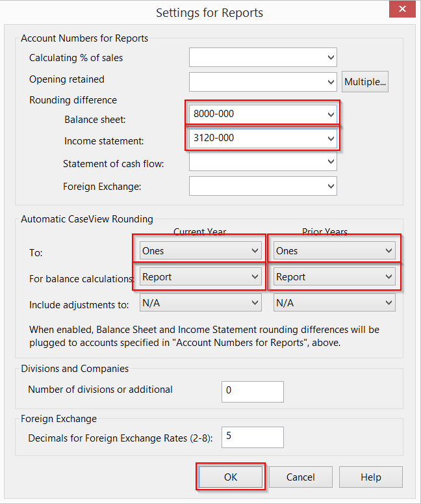
Task: Open the Income statement 3120-000 dropdown
Action: [262, 138]
